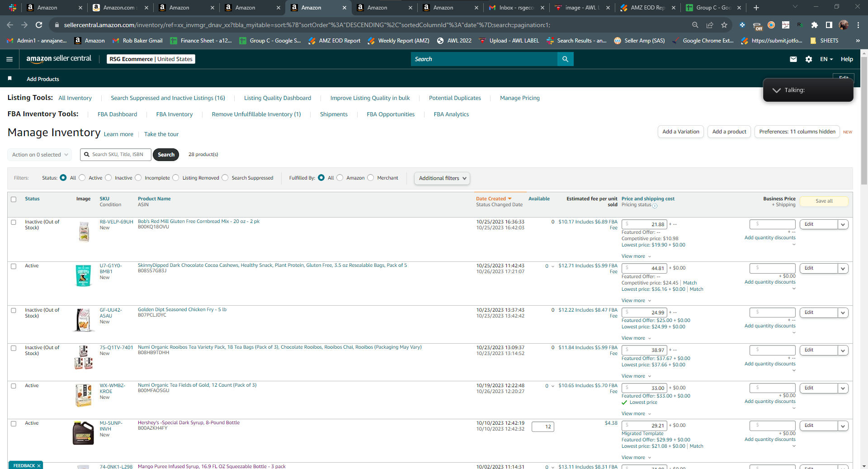Check the SkinnyDipped Cashews row checkbox
Image resolution: width=868 pixels, height=469 pixels.
tap(14, 266)
